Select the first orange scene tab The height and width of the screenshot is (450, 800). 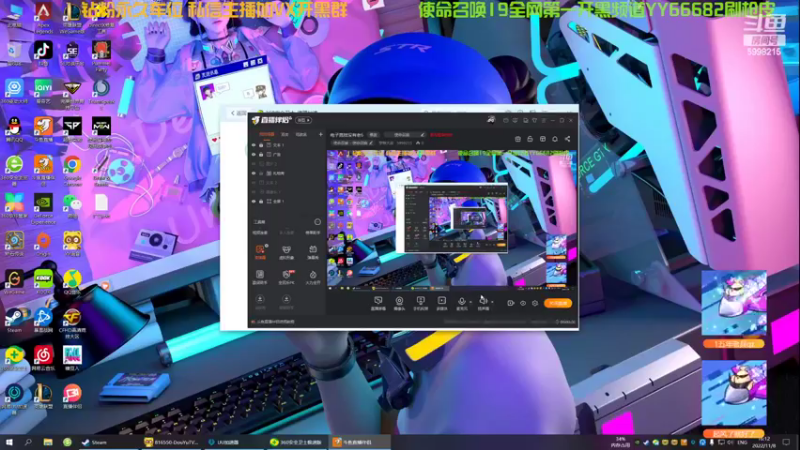pyautogui.click(x=266, y=135)
